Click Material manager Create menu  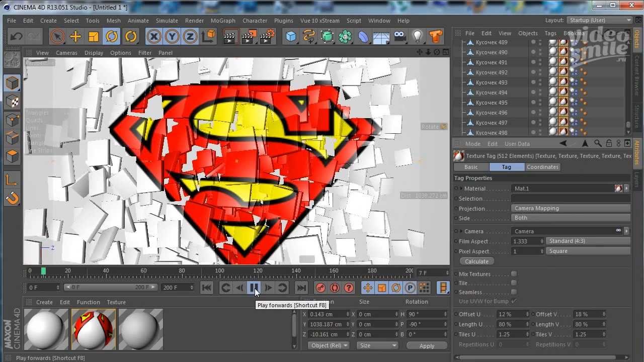44,302
